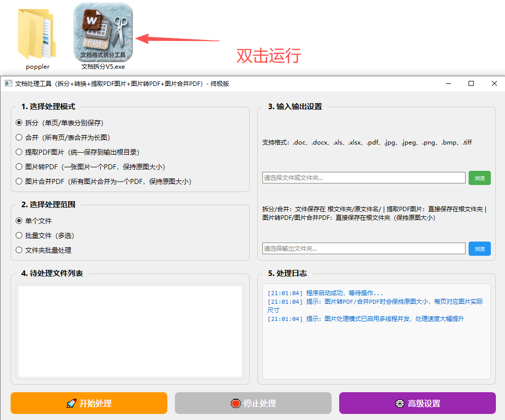Maximize the 文档处理工具 window
The image size is (505, 420).
471,83
